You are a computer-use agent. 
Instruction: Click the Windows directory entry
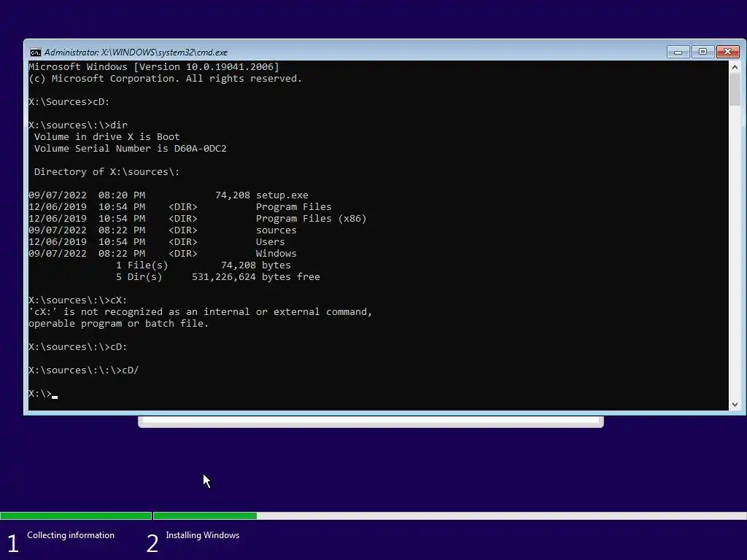pyautogui.click(x=276, y=253)
